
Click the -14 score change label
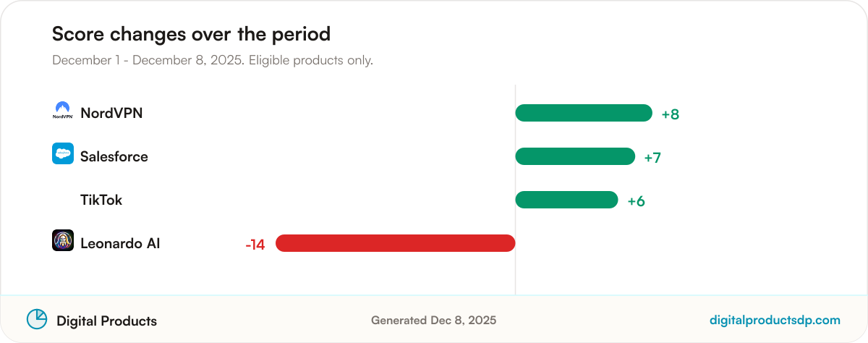click(x=255, y=245)
